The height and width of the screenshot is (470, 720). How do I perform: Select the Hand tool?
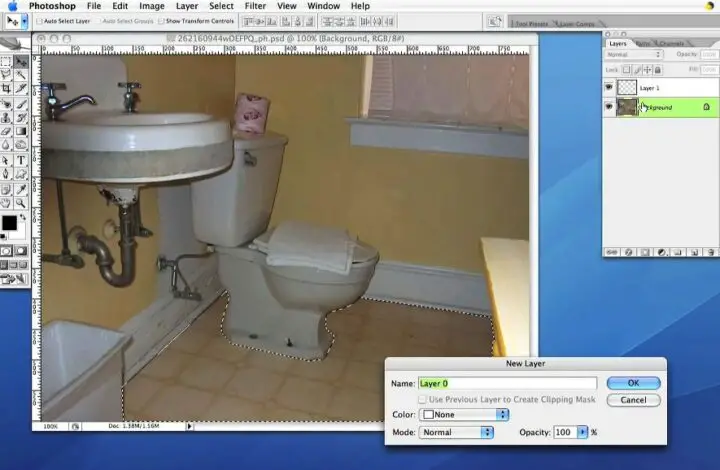tap(7, 202)
